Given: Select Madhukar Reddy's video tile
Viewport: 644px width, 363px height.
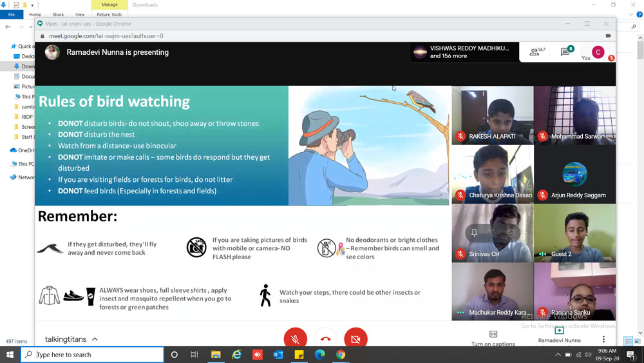Looking at the screenshot, I should coord(492,291).
